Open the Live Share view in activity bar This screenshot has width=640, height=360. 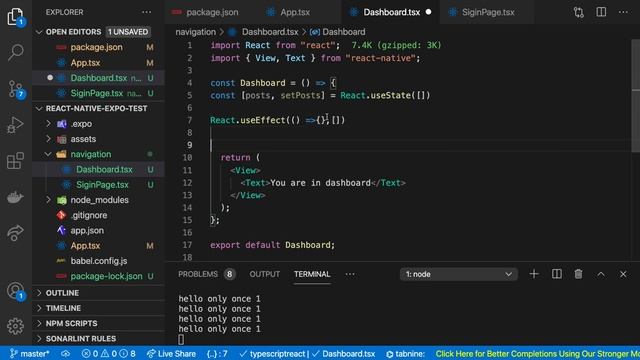coord(16,233)
